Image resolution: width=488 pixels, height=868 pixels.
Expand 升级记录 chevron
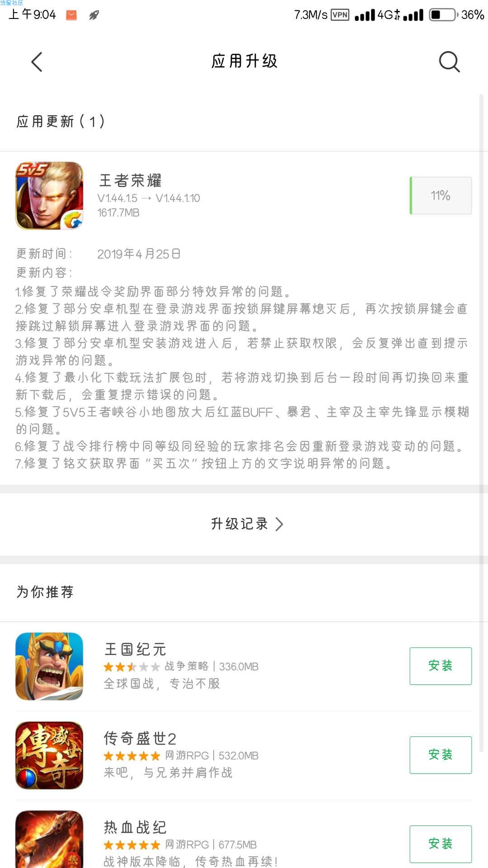coord(279,524)
